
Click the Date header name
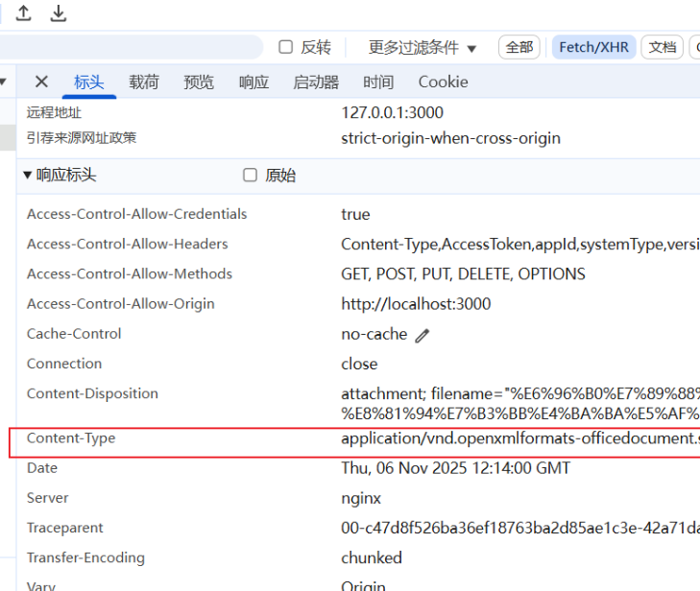coord(42,468)
